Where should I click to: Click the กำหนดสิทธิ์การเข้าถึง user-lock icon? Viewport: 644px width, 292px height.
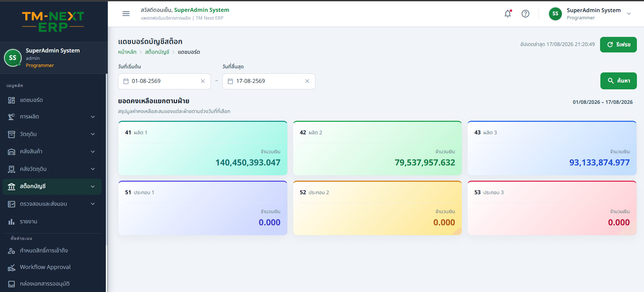pos(11,251)
